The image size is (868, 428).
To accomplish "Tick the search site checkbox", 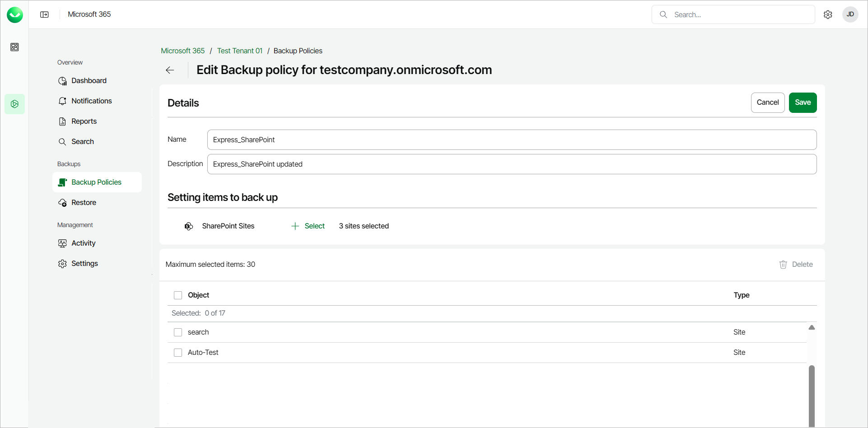I will (x=178, y=332).
